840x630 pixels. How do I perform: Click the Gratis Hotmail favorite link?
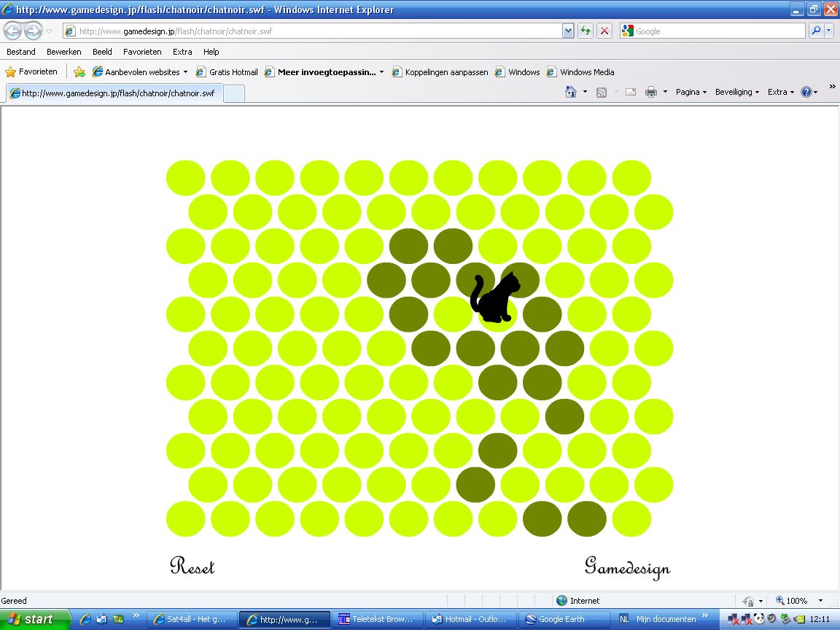click(227, 71)
